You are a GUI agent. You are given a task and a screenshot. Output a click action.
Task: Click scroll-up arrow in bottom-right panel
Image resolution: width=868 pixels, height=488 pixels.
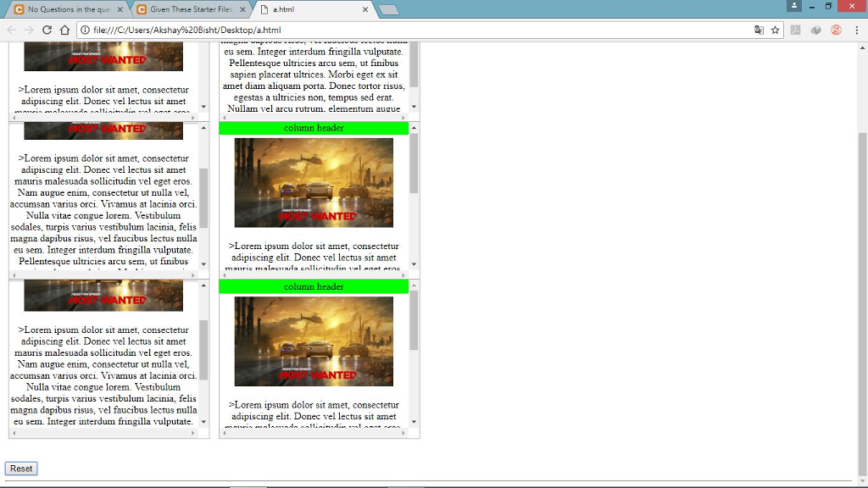point(414,286)
